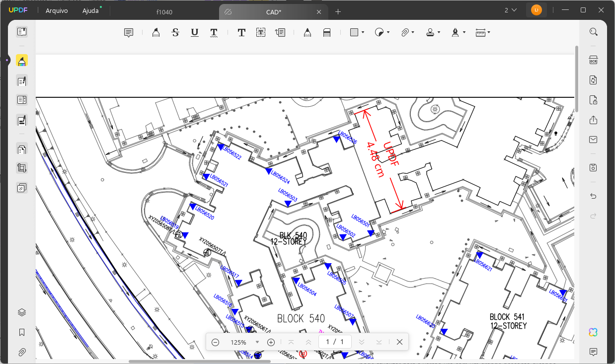Image resolution: width=615 pixels, height=364 pixels.
Task: Open the crop pages tool
Action: coord(21,168)
